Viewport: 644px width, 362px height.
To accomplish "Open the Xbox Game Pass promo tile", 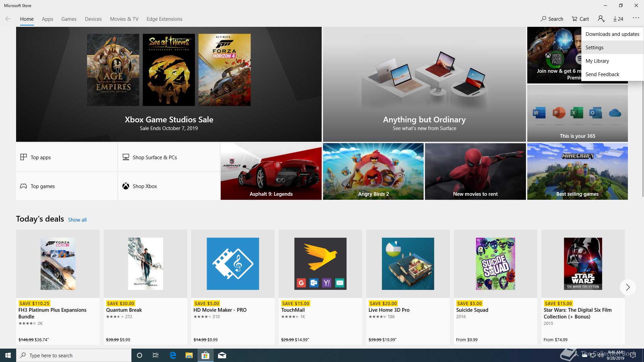I will pyautogui.click(x=554, y=55).
